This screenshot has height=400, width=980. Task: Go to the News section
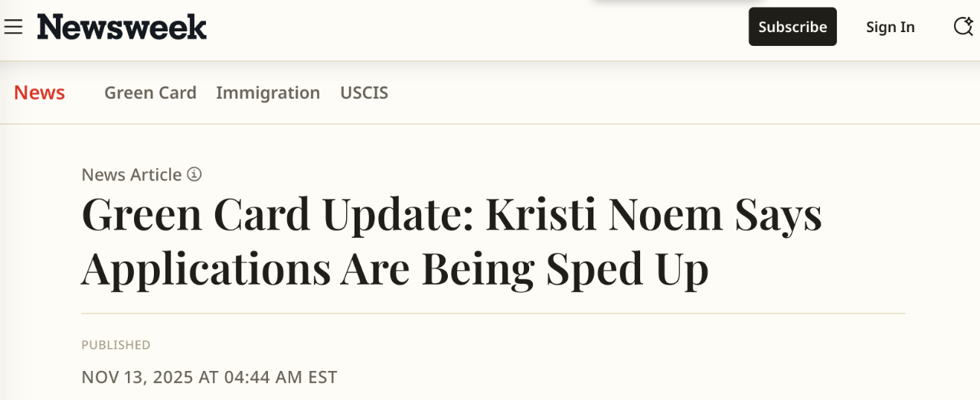point(39,93)
